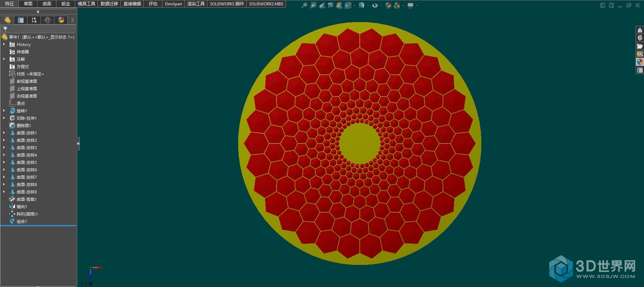The height and width of the screenshot is (287, 644).
Task: Open File Explorer task pane
Action: pos(640,46)
